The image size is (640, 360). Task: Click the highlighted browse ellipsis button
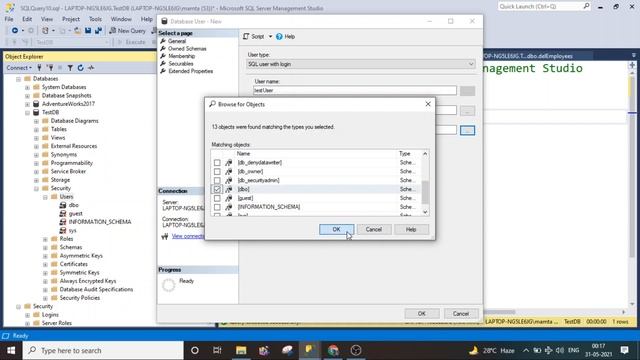467,130
